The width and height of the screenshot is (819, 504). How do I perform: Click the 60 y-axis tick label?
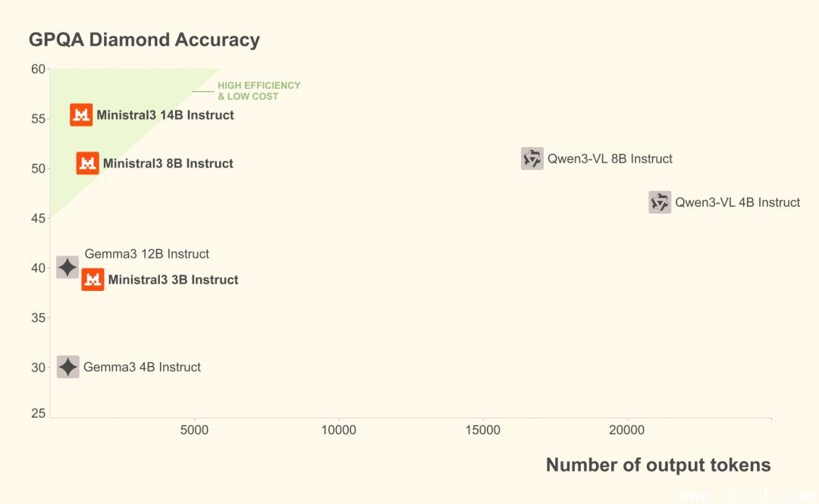(38, 69)
